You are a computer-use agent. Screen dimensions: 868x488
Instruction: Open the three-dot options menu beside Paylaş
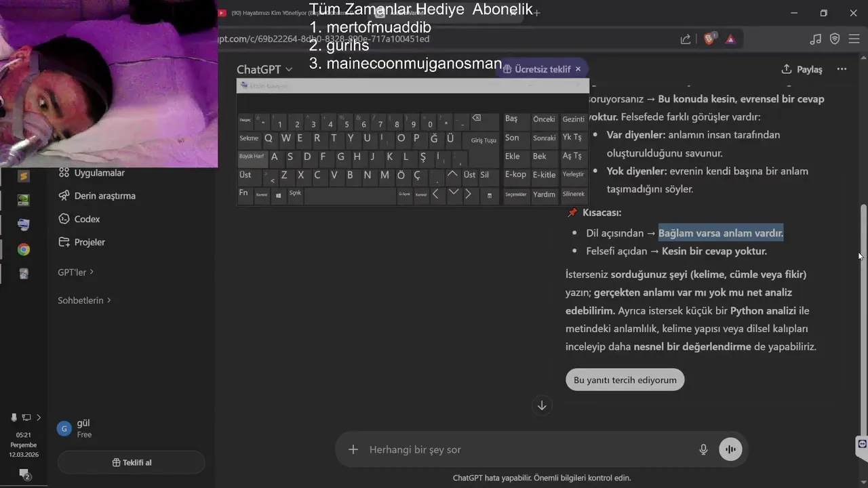(842, 69)
